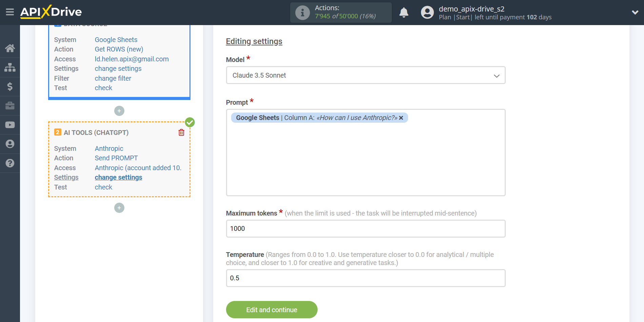
Task: Click the actions info icon
Action: 302,13
